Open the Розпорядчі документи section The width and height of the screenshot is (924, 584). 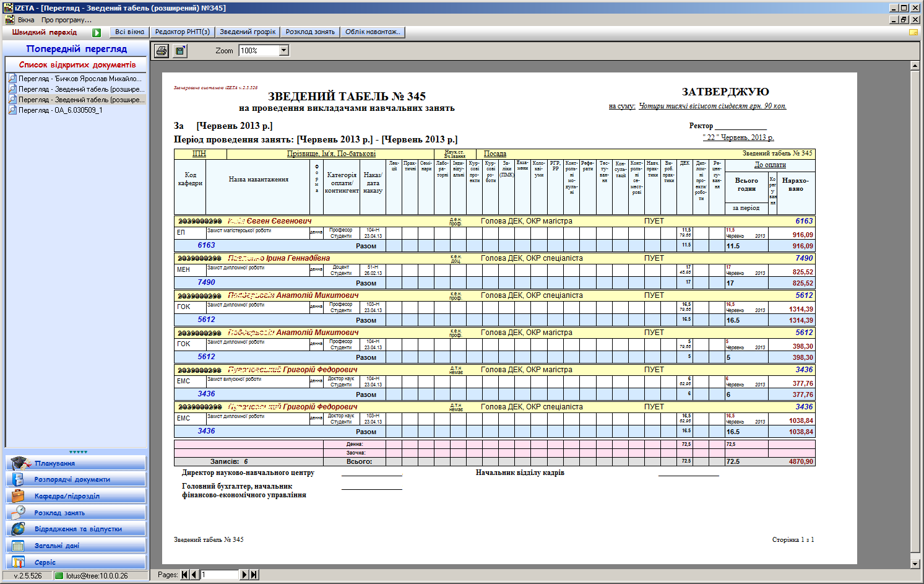pos(76,479)
